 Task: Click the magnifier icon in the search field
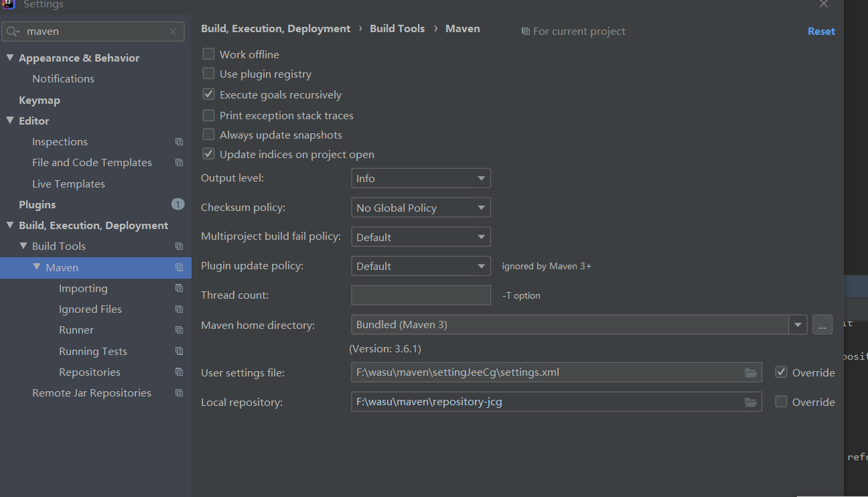(x=13, y=31)
